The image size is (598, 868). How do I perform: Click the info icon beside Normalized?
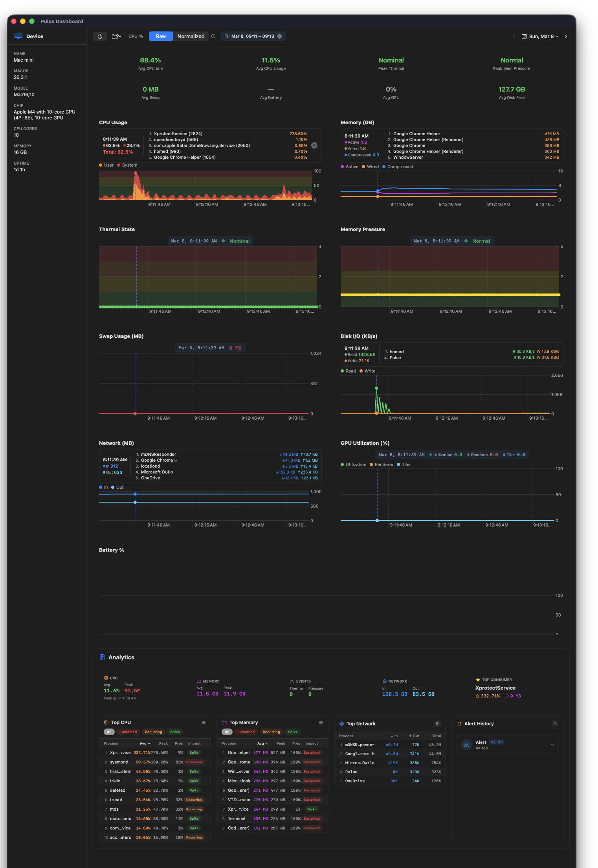pyautogui.click(x=213, y=36)
